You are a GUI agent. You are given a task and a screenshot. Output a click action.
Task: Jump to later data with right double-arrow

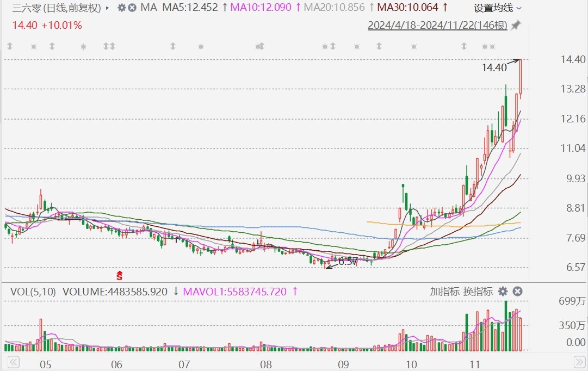click(x=579, y=362)
